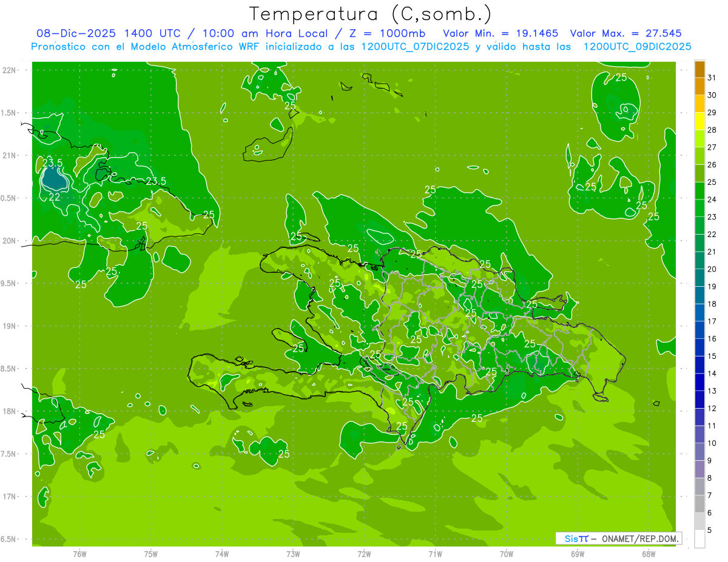Pick the orange legend swatch between 30 and 31
This screenshot has width=728, height=562.
point(699,86)
